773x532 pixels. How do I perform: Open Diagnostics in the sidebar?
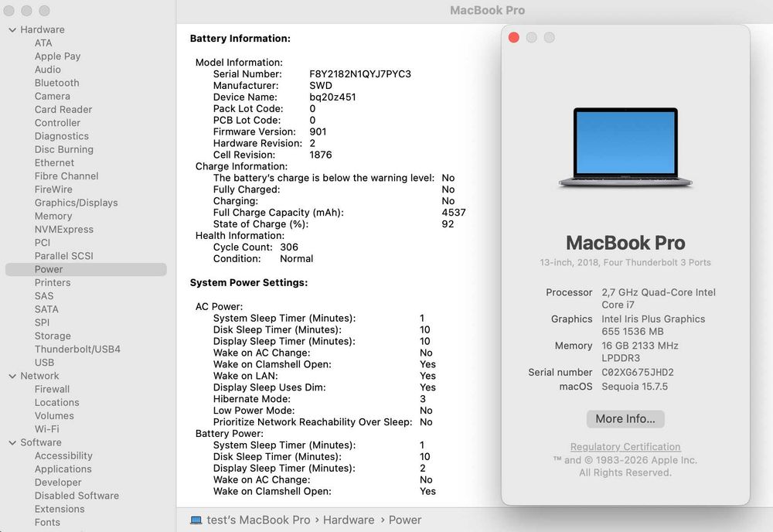pos(62,136)
